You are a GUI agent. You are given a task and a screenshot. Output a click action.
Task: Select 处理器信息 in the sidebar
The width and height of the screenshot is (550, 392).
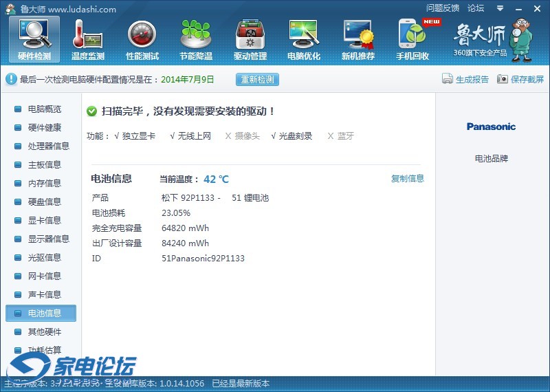[x=48, y=146]
